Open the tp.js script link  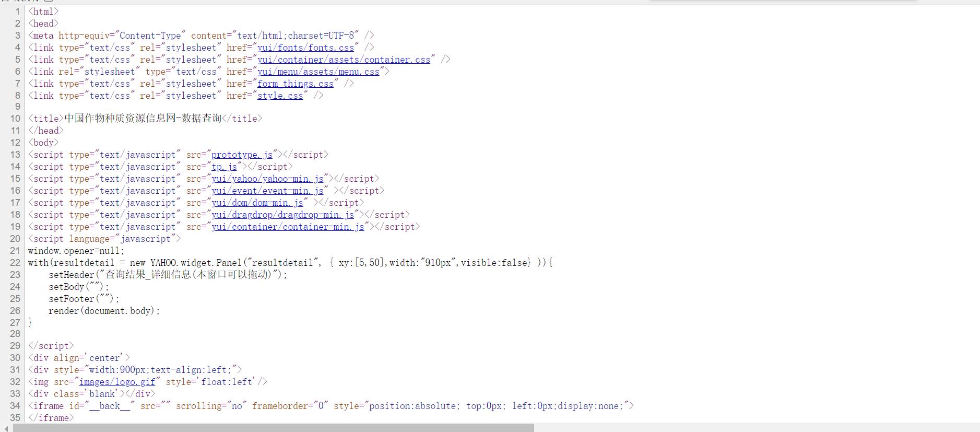coord(224,167)
